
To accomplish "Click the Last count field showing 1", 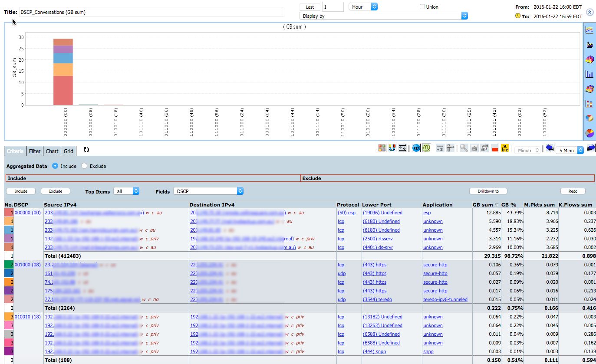I will coord(333,7).
